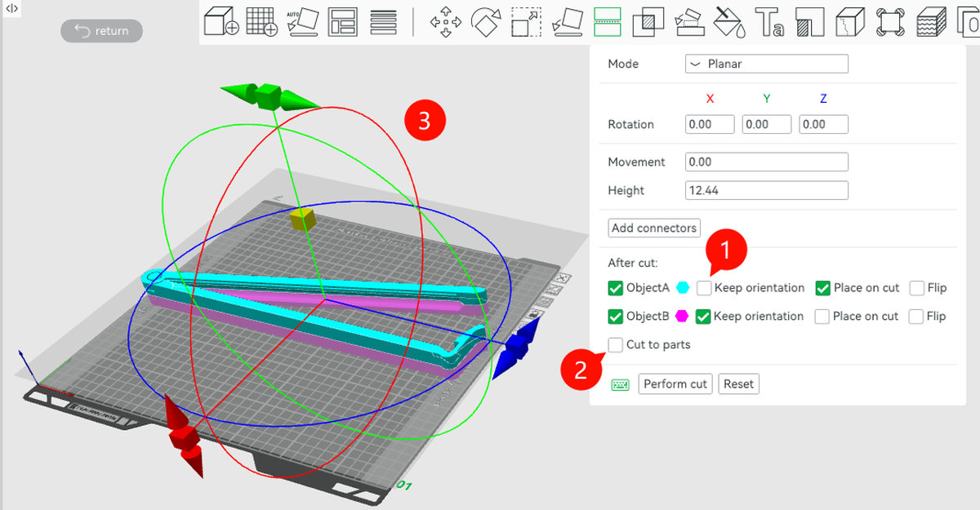Select the Move tool
980x510 pixels.
tap(446, 21)
